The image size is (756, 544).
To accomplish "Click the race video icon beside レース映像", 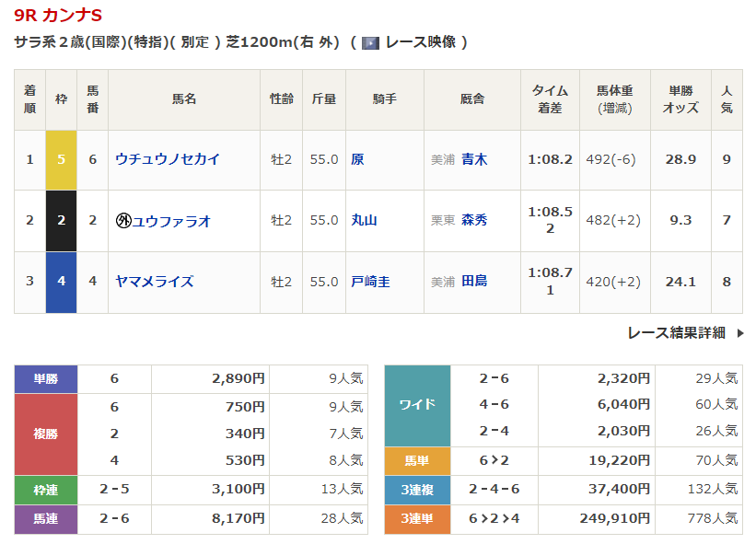I will pyautogui.click(x=370, y=42).
